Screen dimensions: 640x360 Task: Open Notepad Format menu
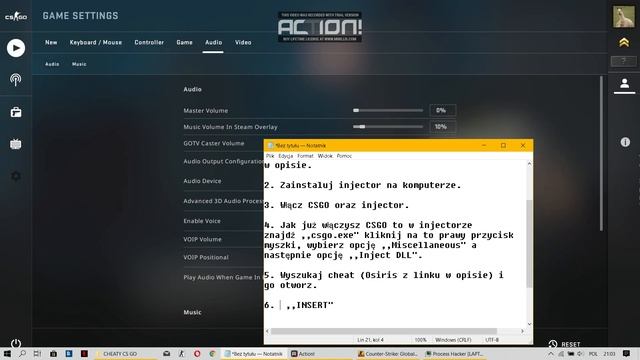coord(305,156)
